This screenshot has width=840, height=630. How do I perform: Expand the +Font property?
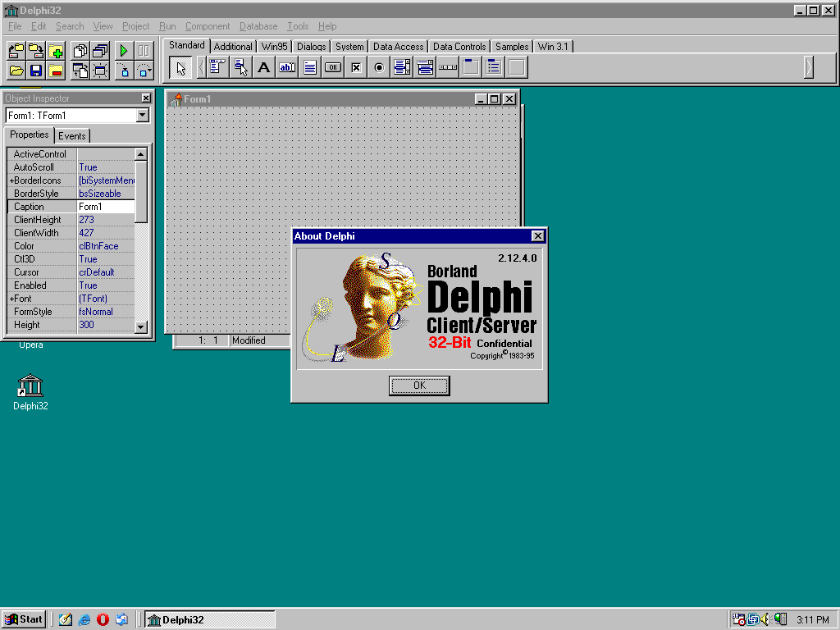11,299
